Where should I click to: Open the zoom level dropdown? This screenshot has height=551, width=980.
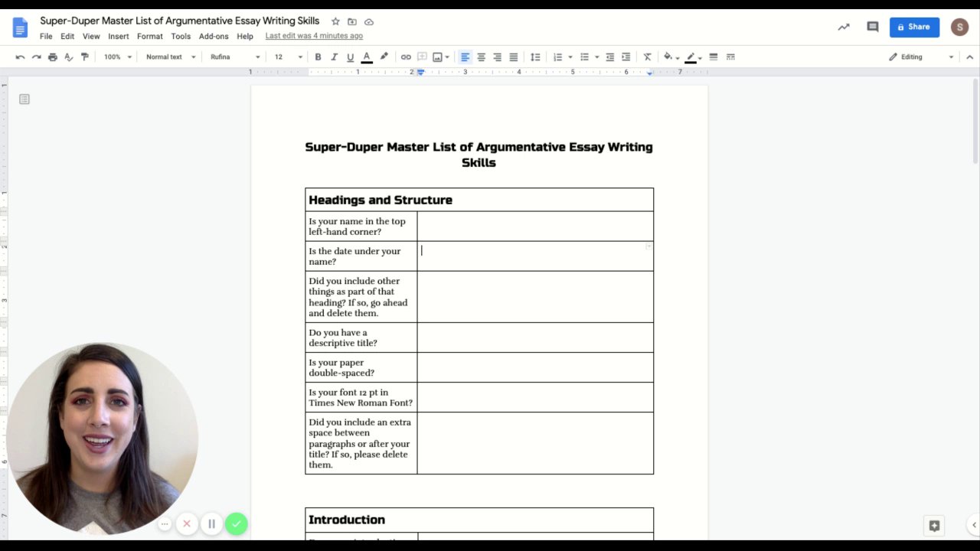[118, 57]
